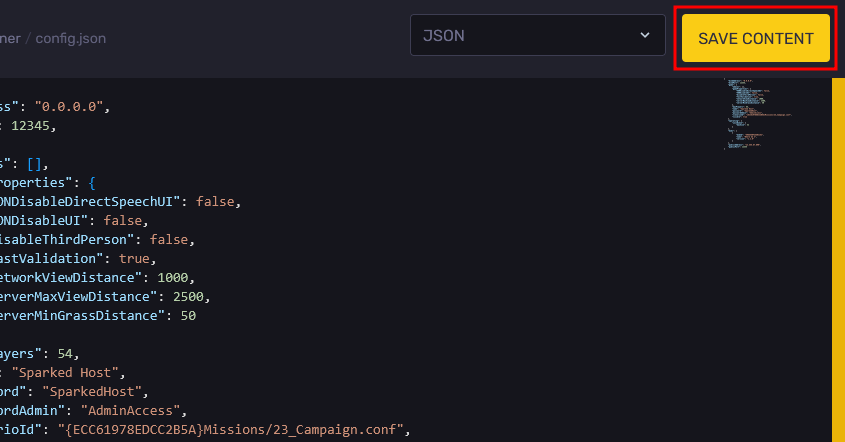Click the SAVE CONTENT button

click(755, 38)
